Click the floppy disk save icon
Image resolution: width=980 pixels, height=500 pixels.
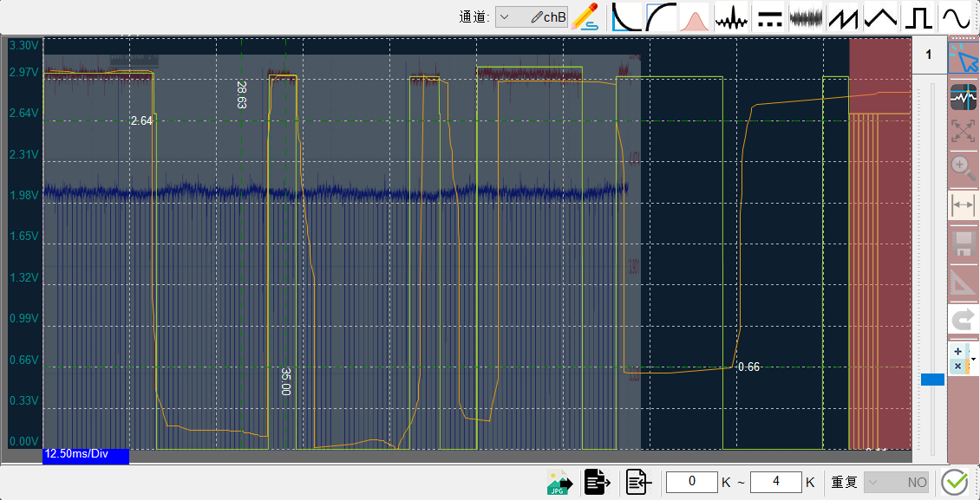click(x=964, y=244)
